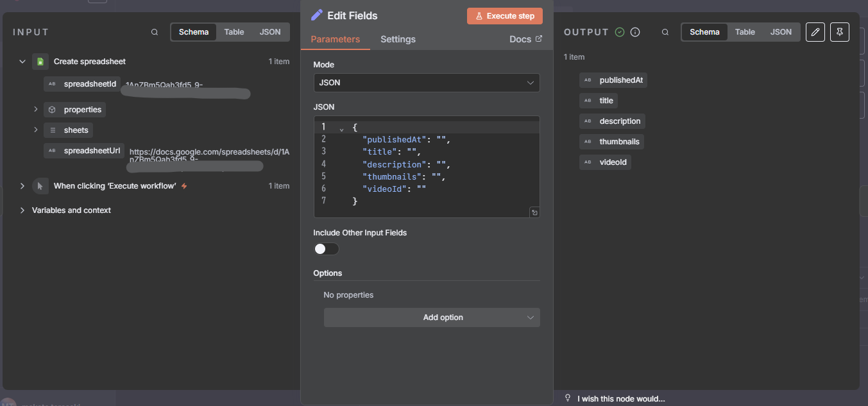Click the videoId output field
Viewport: 868px width, 406px height.
(605, 162)
